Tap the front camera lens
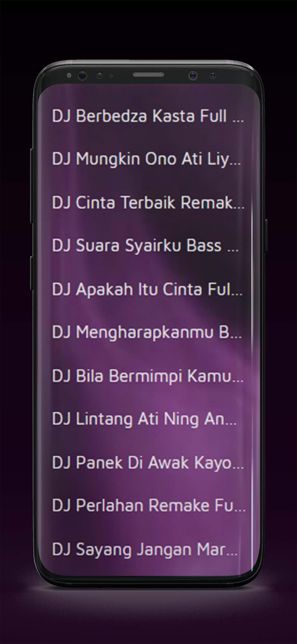 pyautogui.click(x=193, y=75)
